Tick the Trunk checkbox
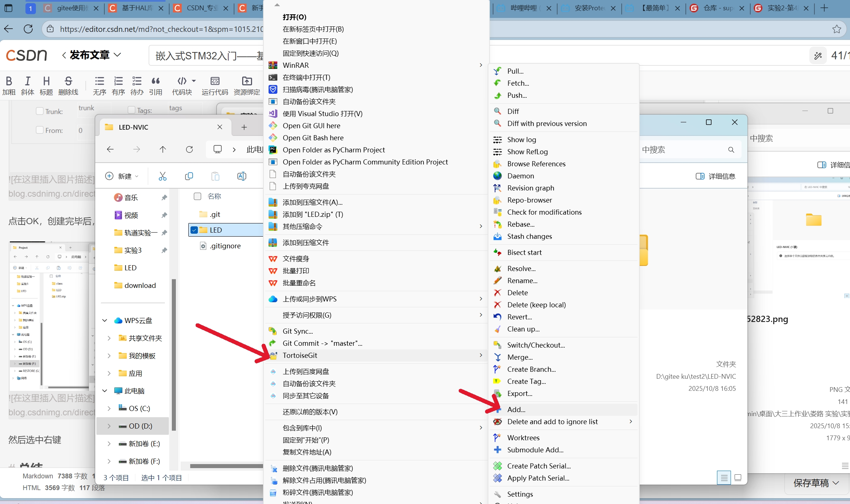This screenshot has width=850, height=504. tap(40, 111)
